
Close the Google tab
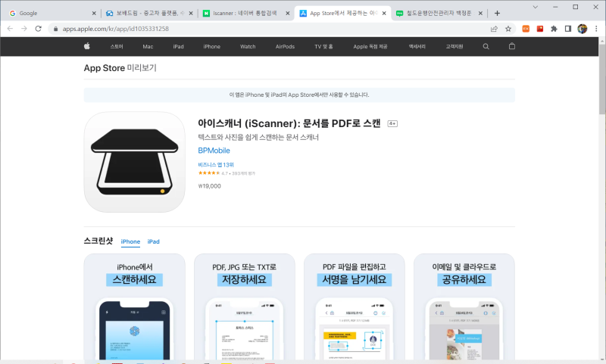pyautogui.click(x=93, y=13)
